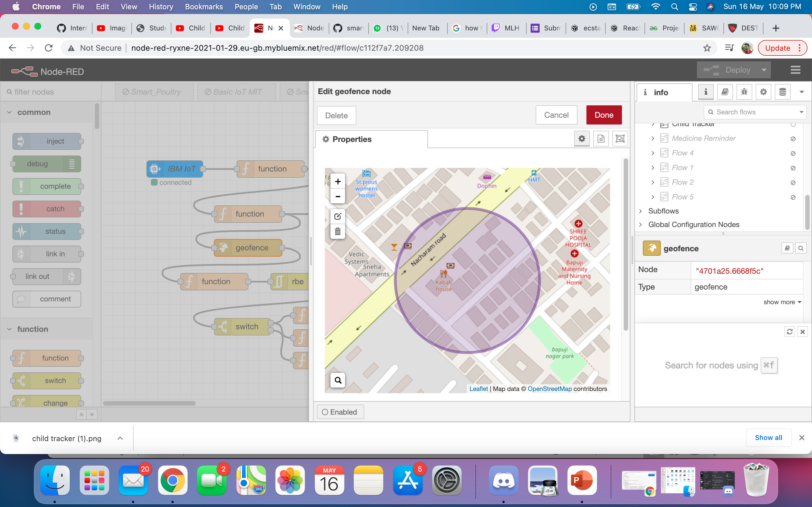Click the map zoom out button
This screenshot has height=507, width=812.
(x=337, y=197)
